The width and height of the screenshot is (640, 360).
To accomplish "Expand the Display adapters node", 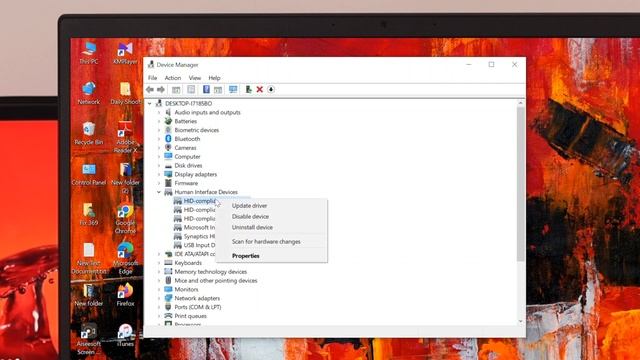I will [159, 174].
